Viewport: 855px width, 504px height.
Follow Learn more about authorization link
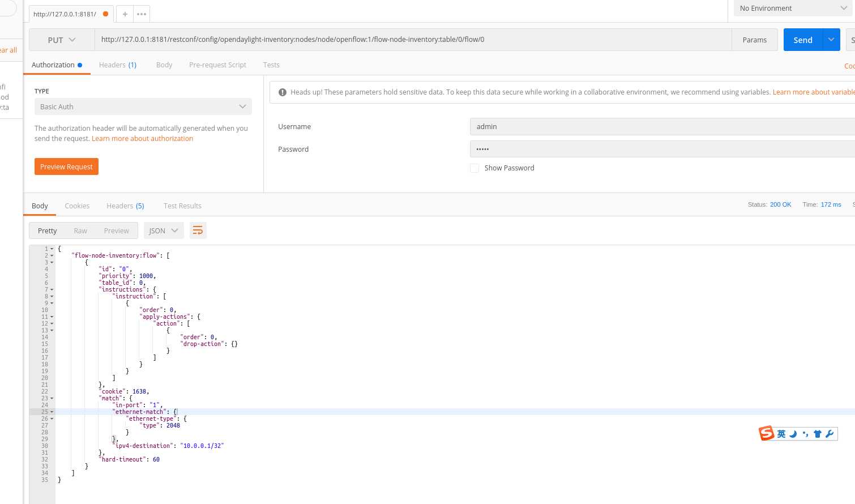point(142,139)
